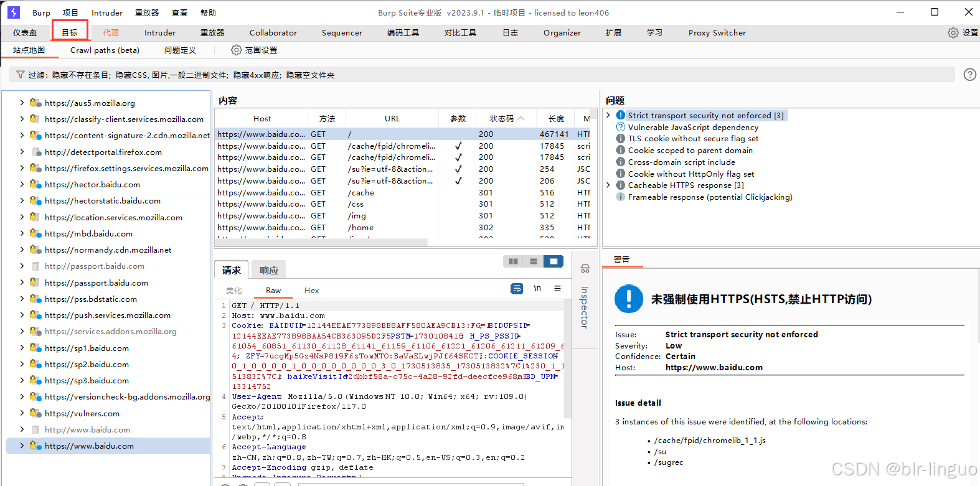Viewport: 980px width, 486px height.
Task: Expand Cacheable HTTPS response issue group
Action: [608, 185]
